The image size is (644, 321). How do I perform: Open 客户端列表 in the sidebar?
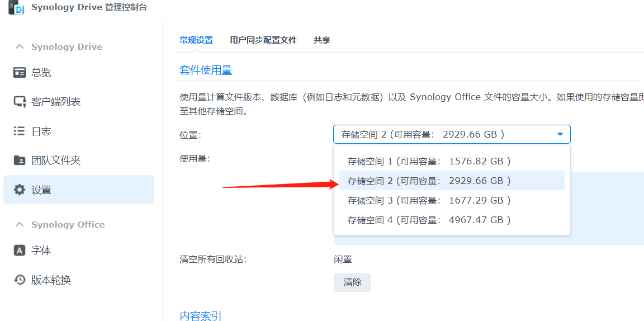click(x=79, y=102)
